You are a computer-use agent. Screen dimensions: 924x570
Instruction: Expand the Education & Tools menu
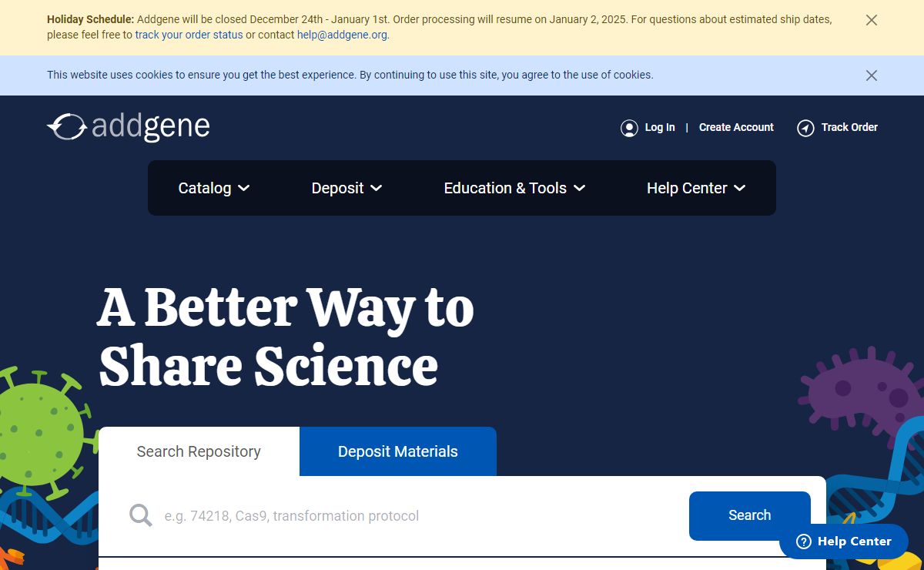pos(514,188)
